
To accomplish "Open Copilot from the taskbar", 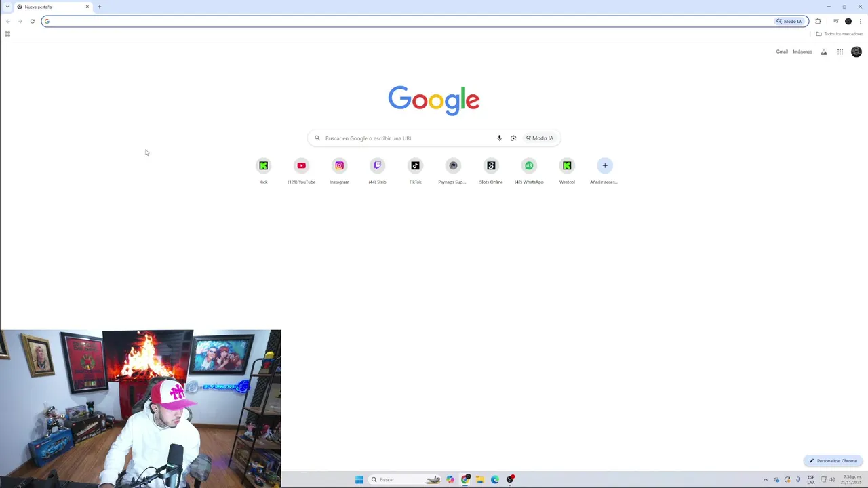I will (x=450, y=479).
